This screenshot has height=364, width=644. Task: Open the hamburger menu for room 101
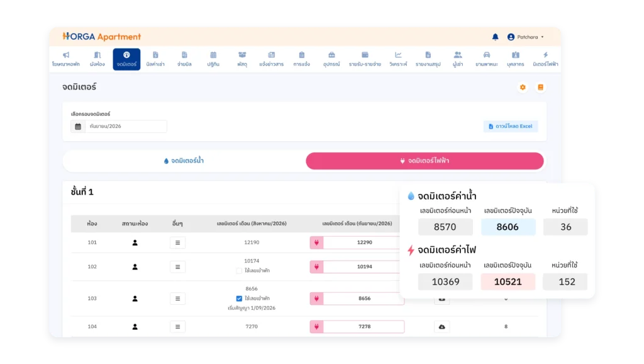coord(177,242)
